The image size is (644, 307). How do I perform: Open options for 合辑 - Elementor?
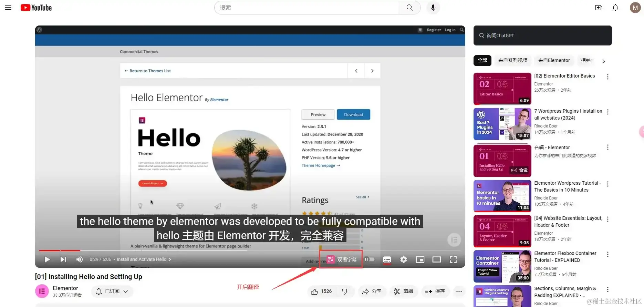point(608,147)
